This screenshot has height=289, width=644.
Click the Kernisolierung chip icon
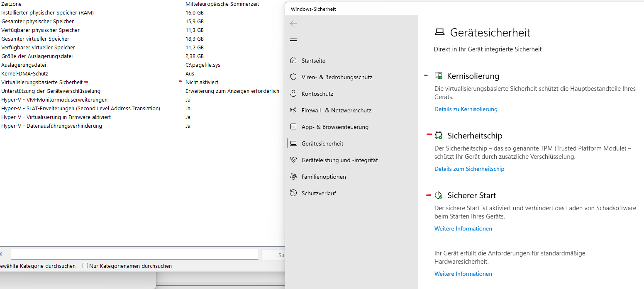(x=439, y=75)
